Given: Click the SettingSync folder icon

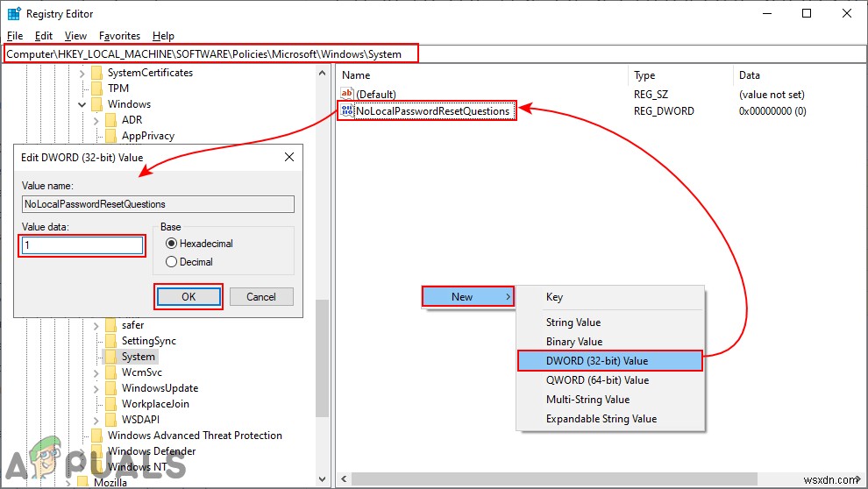Looking at the screenshot, I should (111, 341).
